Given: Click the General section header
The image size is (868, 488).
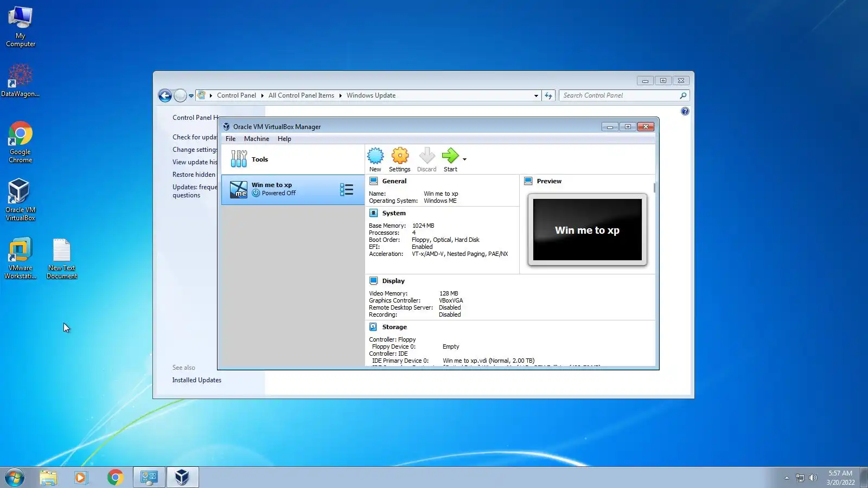Looking at the screenshot, I should (394, 181).
